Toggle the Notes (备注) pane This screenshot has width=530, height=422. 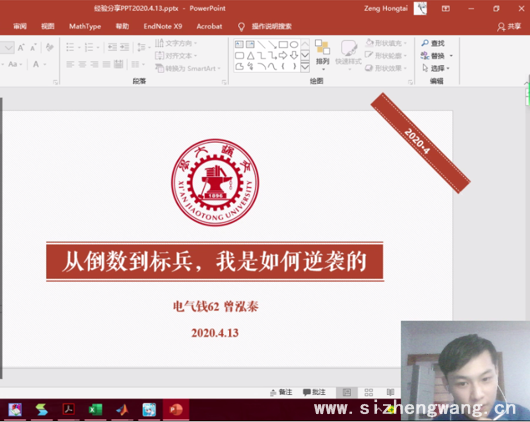(x=281, y=392)
